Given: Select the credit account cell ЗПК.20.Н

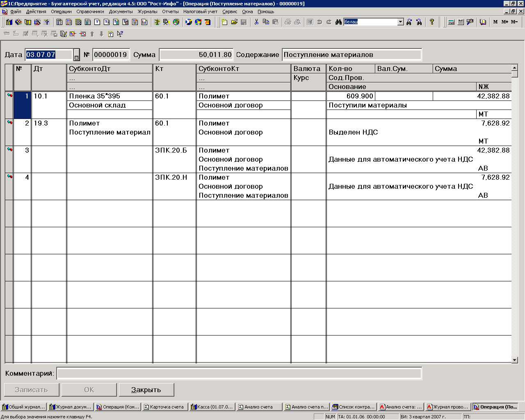Looking at the screenshot, I should coord(175,177).
